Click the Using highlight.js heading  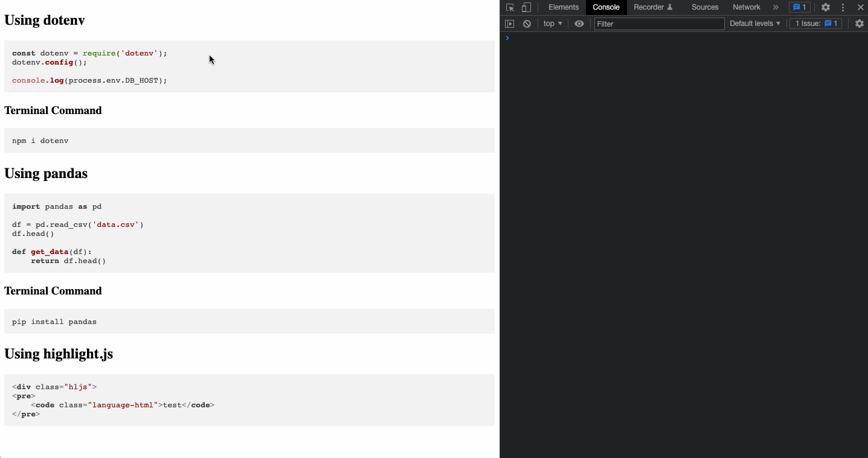click(59, 354)
